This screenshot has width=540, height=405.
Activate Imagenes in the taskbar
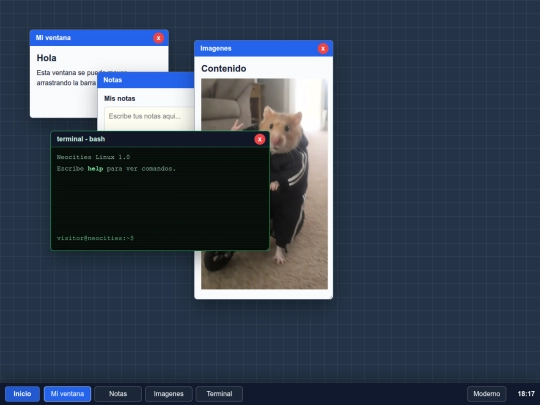(168, 394)
